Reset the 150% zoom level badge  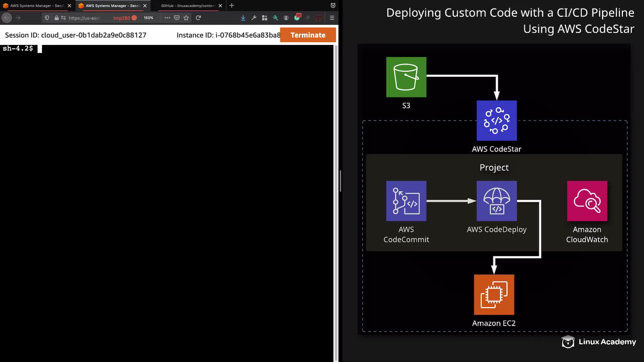tap(148, 18)
